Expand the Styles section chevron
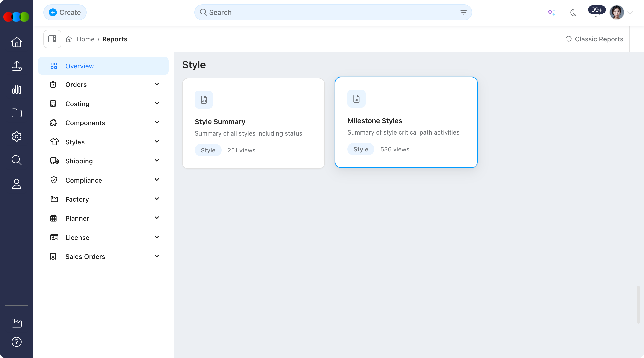The width and height of the screenshot is (644, 358). [157, 142]
